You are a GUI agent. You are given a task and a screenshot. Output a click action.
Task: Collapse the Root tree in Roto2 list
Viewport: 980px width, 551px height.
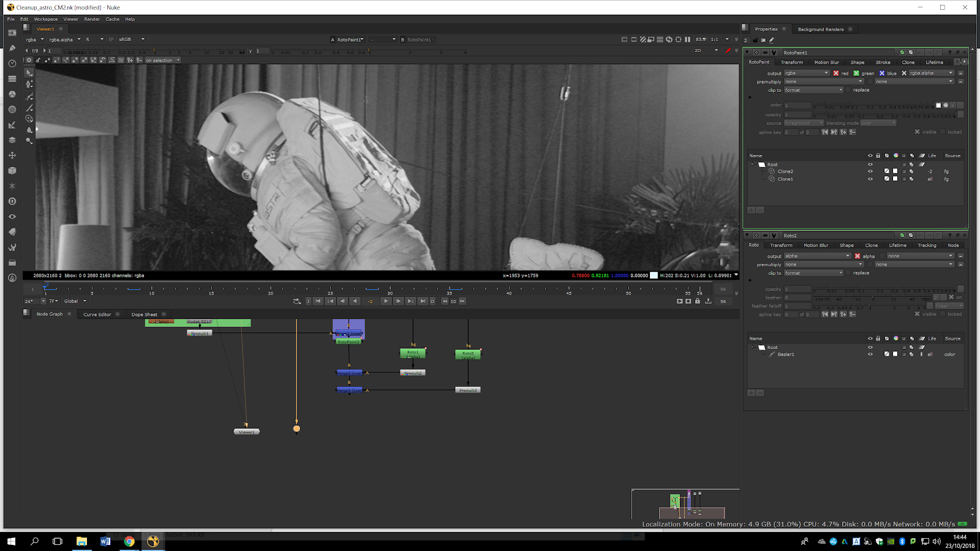[753, 347]
